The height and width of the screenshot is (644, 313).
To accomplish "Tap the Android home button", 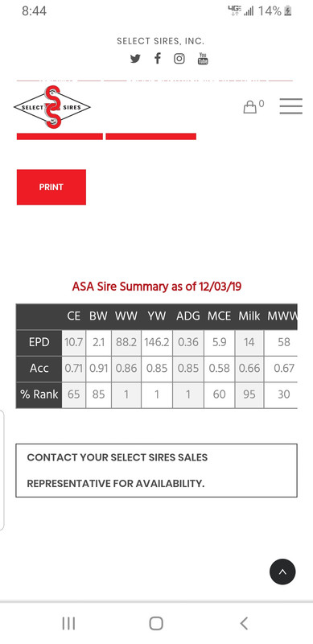I will pyautogui.click(x=156, y=623).
